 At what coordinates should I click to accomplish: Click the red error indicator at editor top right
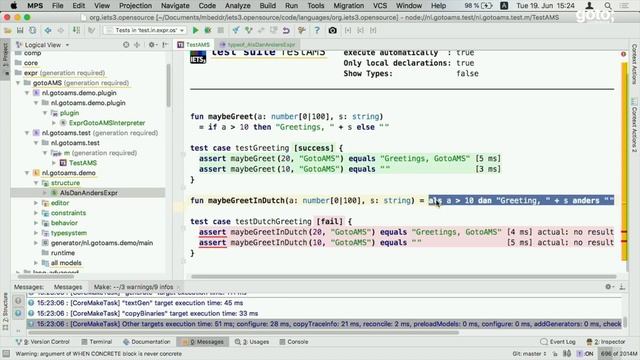(x=623, y=54)
